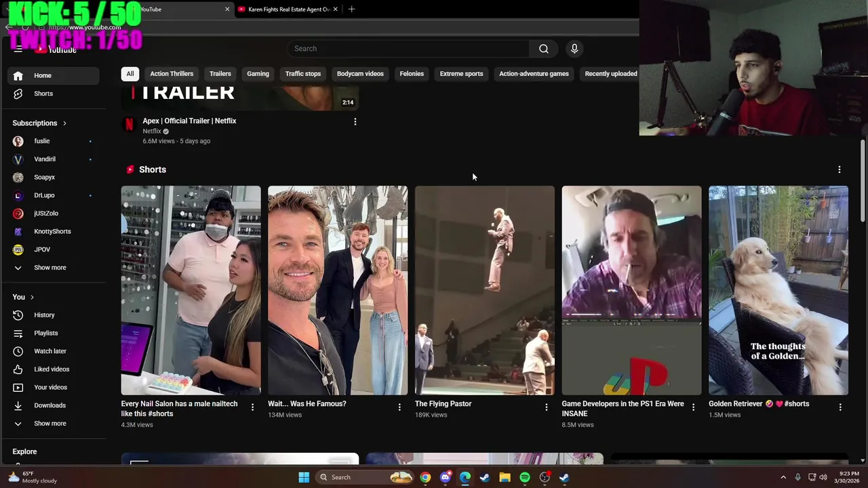
Task: Click the YouTube search field
Action: 408,49
